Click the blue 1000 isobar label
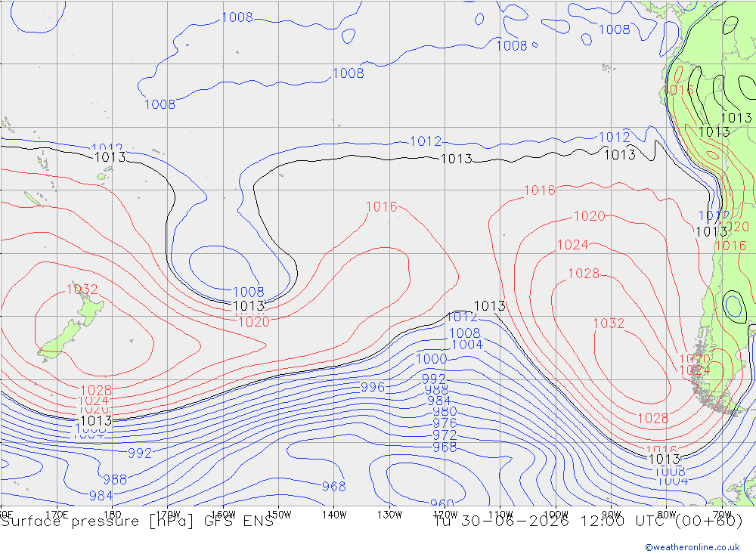Screen dimensions: 756x554 pos(431,359)
